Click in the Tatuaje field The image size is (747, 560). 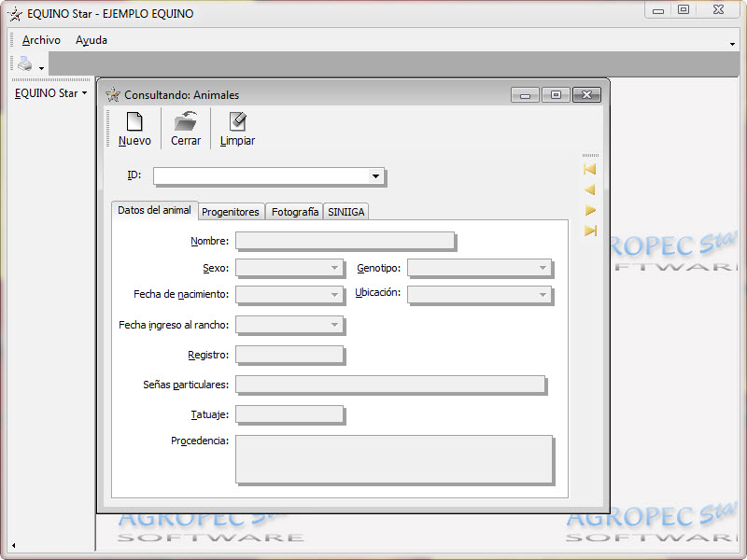(289, 414)
